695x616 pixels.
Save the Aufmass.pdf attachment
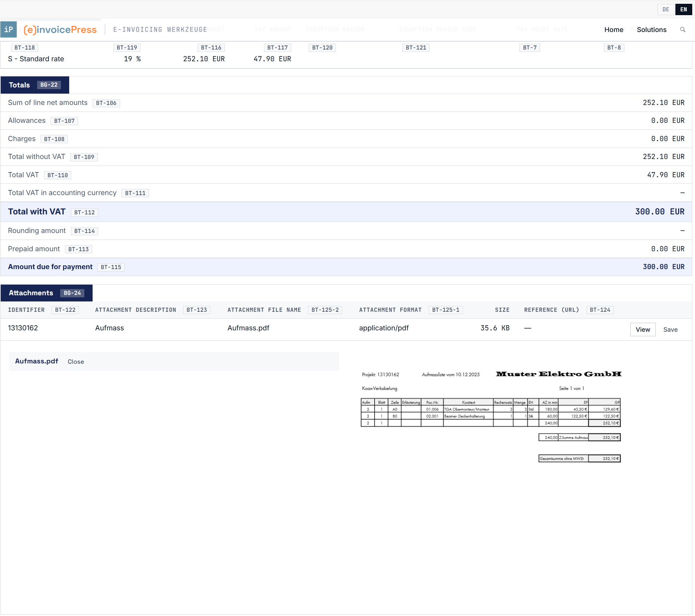(x=670, y=330)
